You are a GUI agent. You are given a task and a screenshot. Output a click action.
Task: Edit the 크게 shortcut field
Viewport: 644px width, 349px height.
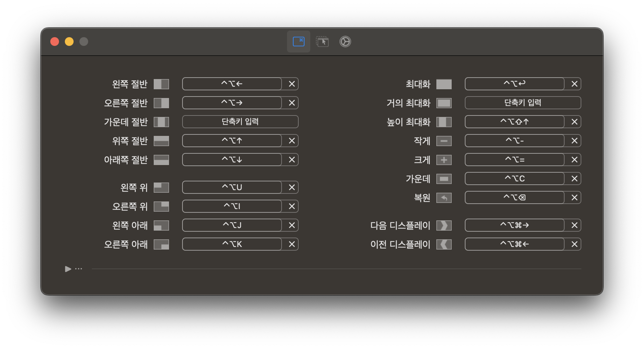(x=515, y=160)
